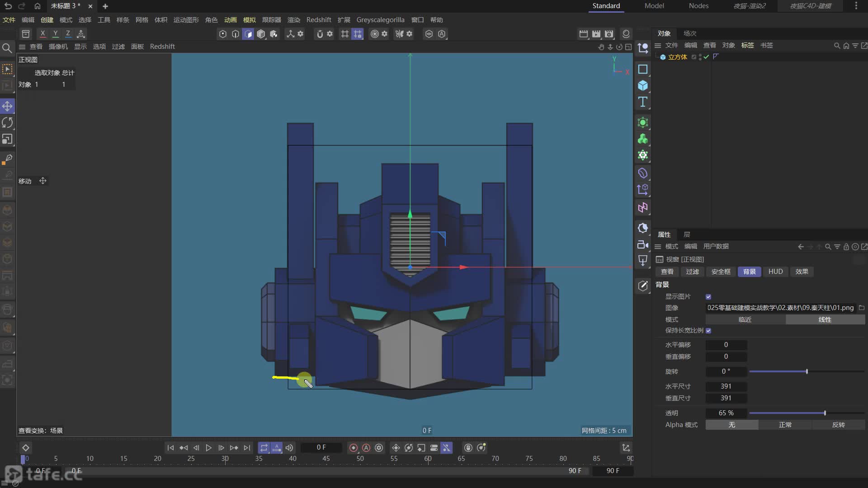Open the viewport 过滤 menu

(x=118, y=47)
